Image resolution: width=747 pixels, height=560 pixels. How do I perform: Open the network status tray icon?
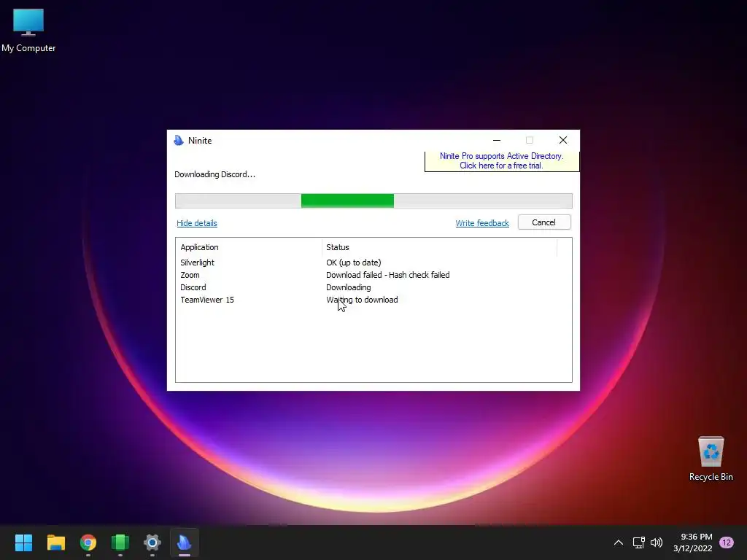tap(638, 542)
